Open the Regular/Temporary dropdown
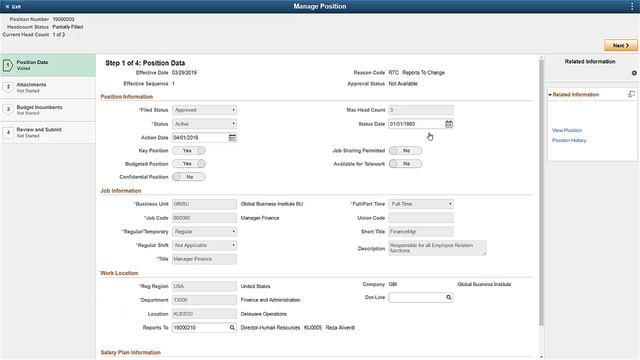The image size is (640, 360). click(x=204, y=231)
